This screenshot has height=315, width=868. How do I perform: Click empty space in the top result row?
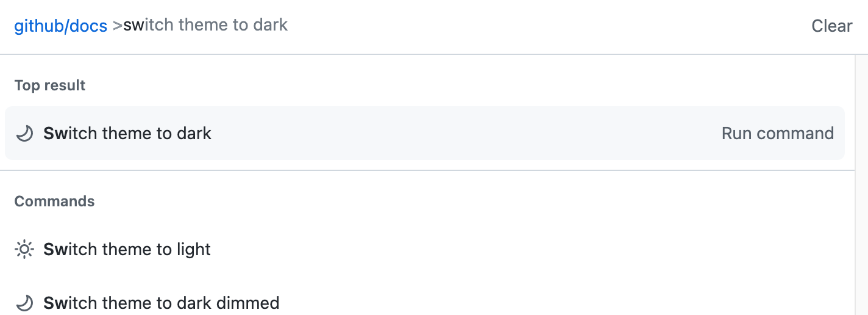tap(463, 134)
